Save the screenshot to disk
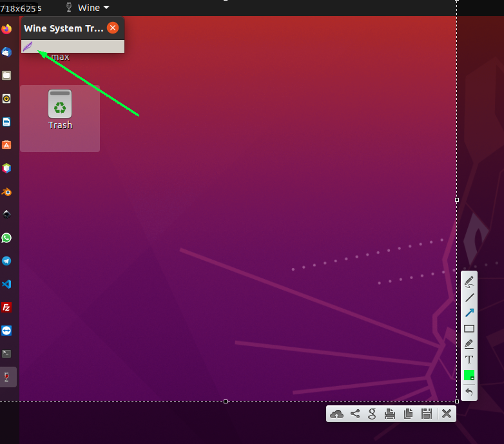 tap(427, 414)
